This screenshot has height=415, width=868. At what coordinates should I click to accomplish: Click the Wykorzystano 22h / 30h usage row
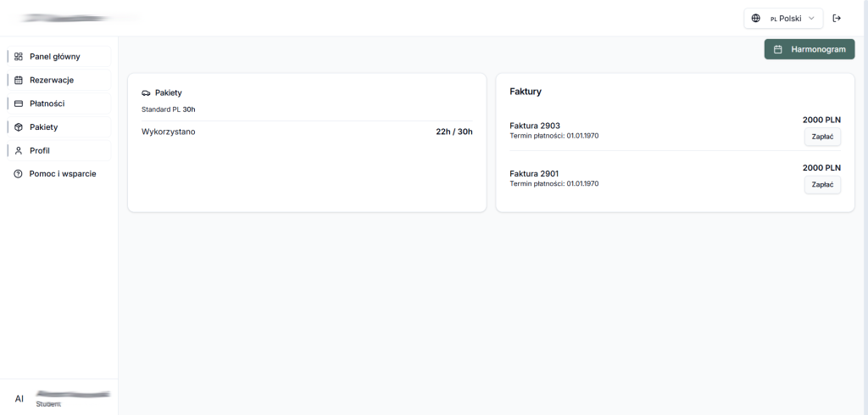coord(307,132)
